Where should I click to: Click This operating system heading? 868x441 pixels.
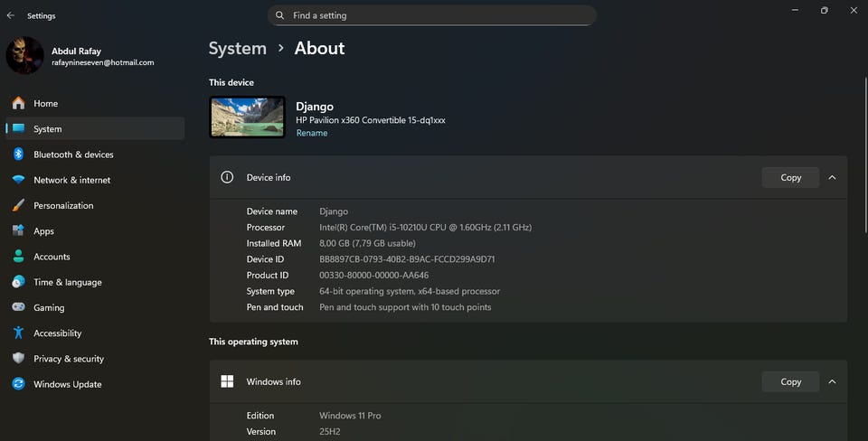tap(253, 342)
